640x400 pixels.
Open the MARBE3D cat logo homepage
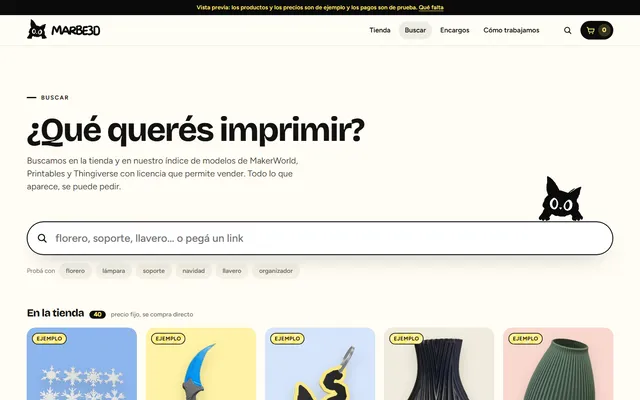point(63,30)
